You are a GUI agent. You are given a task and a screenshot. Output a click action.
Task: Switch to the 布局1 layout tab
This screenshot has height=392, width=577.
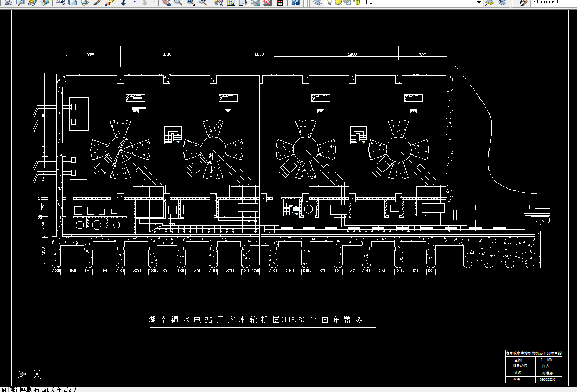coord(41,389)
